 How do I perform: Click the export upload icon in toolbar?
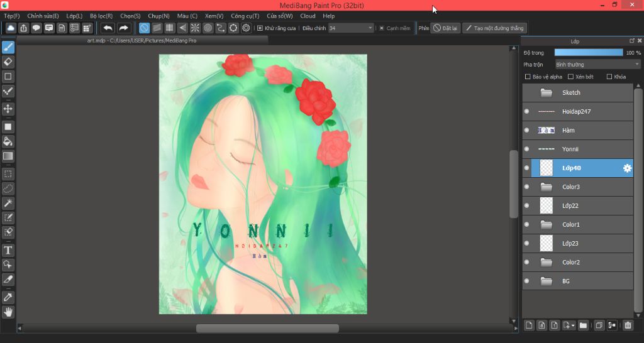point(23,28)
